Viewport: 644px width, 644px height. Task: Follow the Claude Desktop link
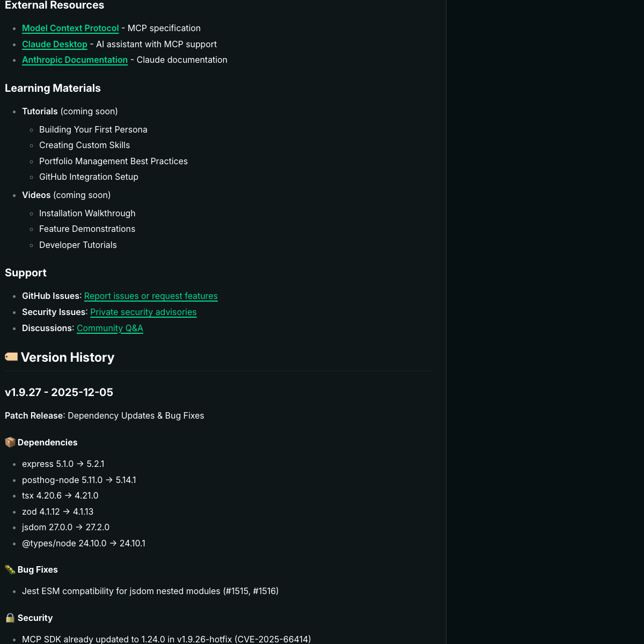[55, 45]
